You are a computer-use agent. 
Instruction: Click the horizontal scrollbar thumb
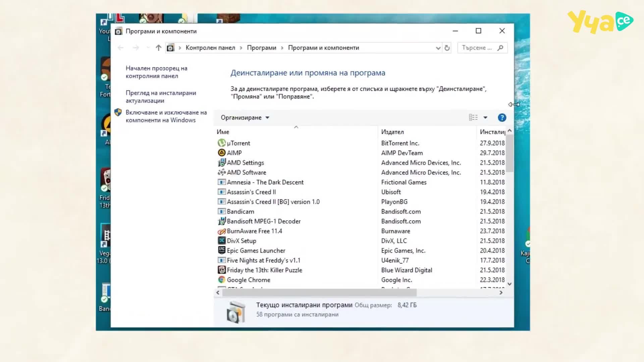coord(319,293)
